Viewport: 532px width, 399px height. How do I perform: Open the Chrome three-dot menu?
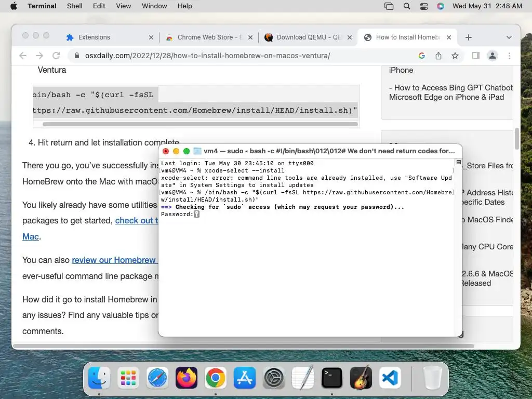click(x=509, y=56)
